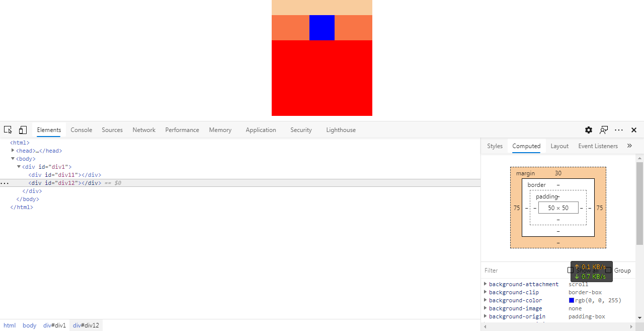
Task: Focus the computed styles Filter field
Action: [x=523, y=271]
